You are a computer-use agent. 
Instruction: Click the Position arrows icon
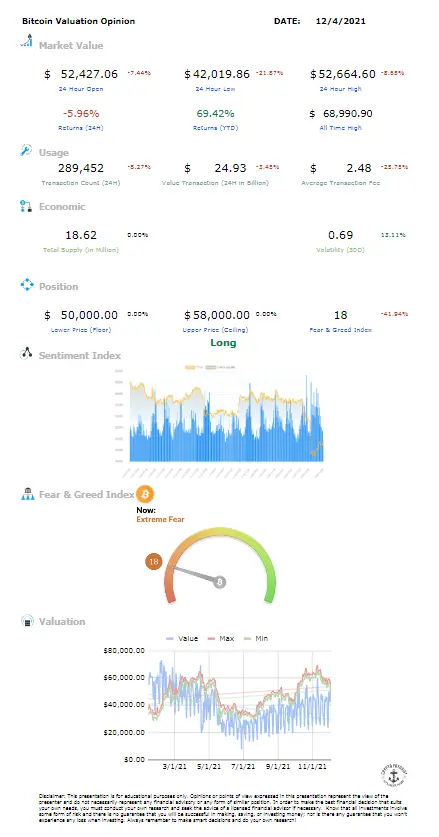(27, 286)
